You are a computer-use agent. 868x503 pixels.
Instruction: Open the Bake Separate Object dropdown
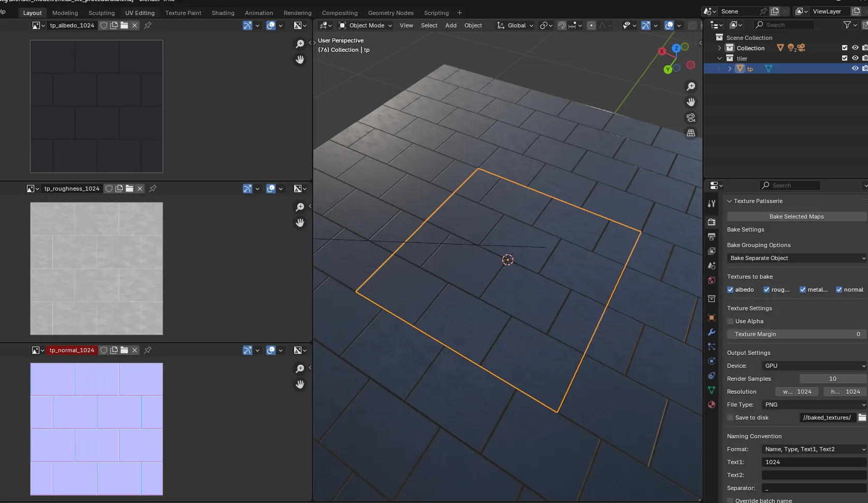(x=797, y=258)
